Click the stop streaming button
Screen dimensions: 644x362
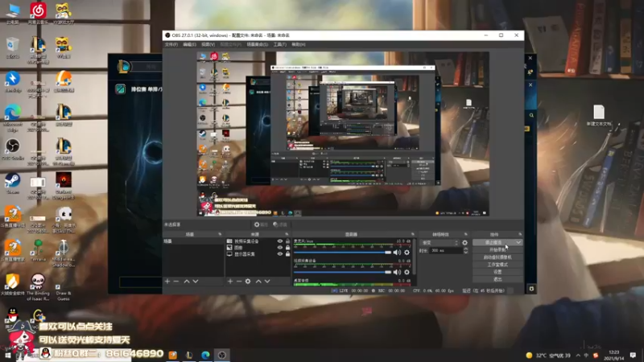pyautogui.click(x=493, y=243)
